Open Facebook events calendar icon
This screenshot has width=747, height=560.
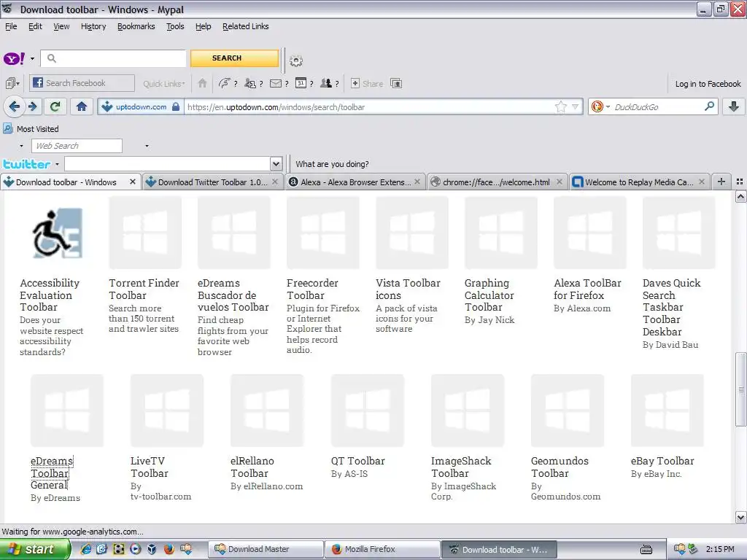[x=301, y=83]
